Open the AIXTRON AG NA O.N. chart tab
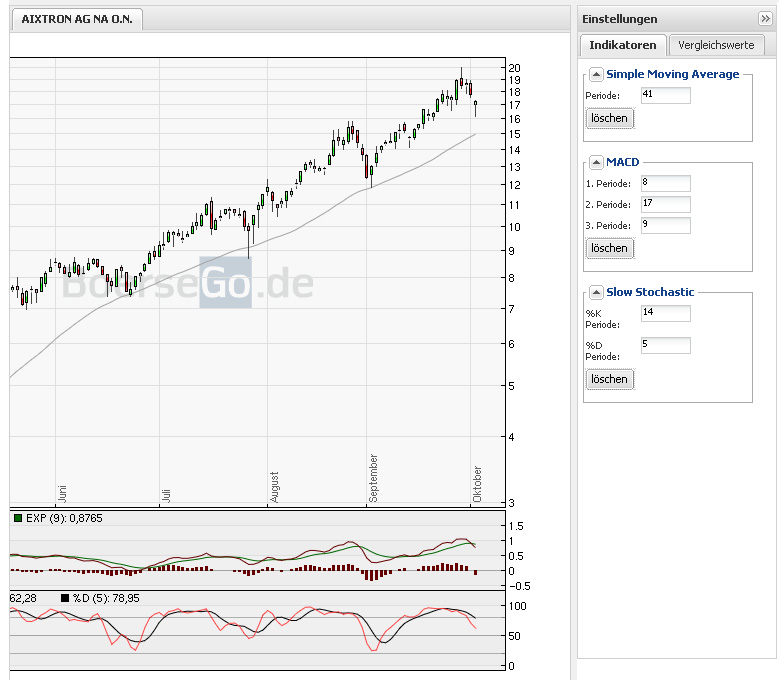 [77, 19]
